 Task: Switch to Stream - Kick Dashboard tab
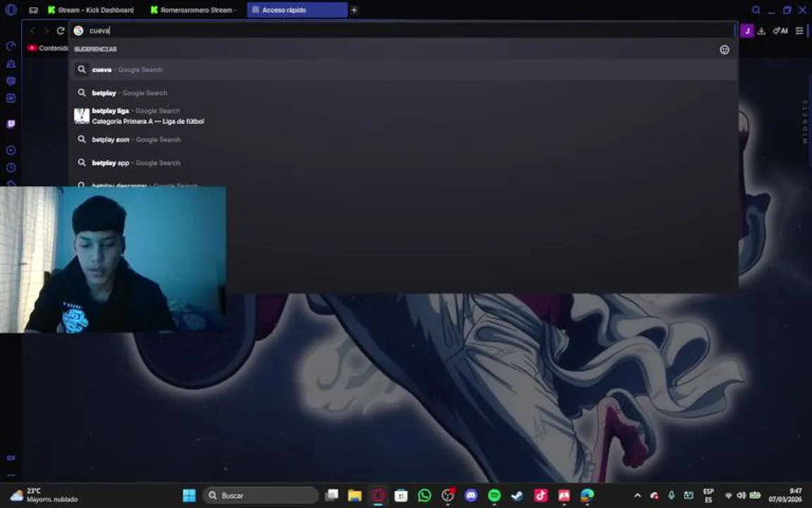pos(91,10)
